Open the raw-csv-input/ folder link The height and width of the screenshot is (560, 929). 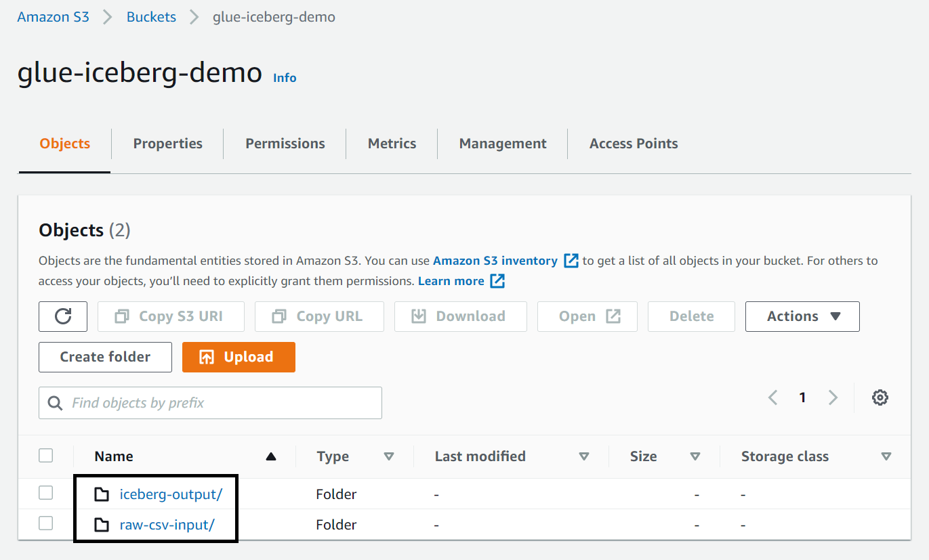coord(167,525)
